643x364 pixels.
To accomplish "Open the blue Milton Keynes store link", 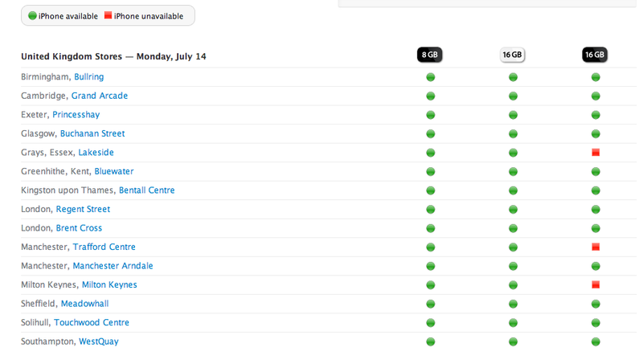I will pos(109,285).
